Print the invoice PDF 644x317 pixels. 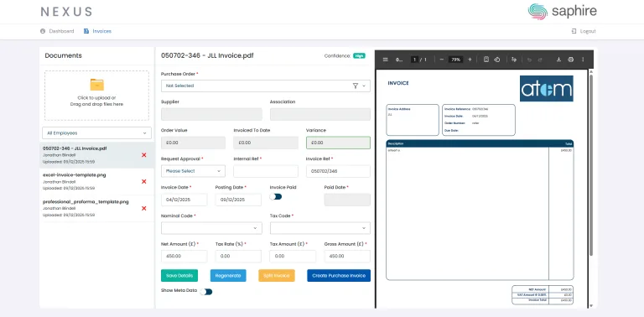[x=570, y=60]
